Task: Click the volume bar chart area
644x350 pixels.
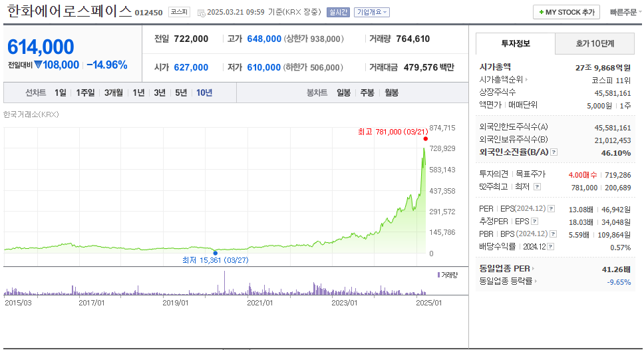Action: pos(216,283)
